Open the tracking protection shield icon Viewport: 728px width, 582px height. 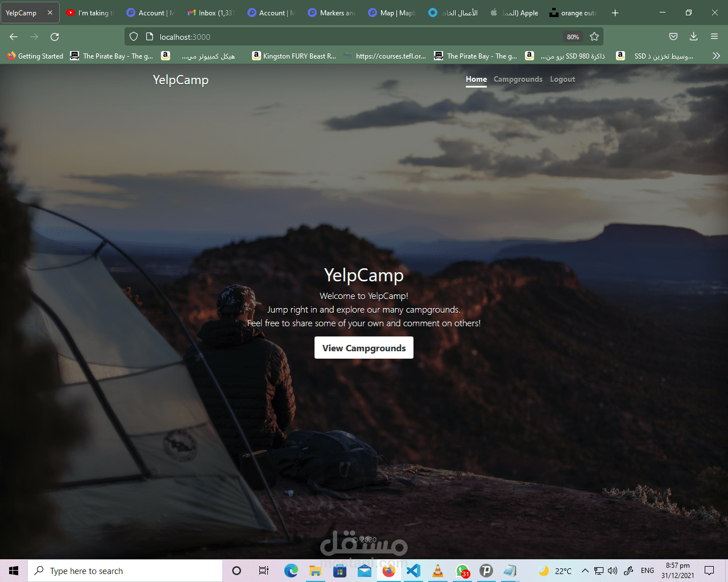click(134, 36)
